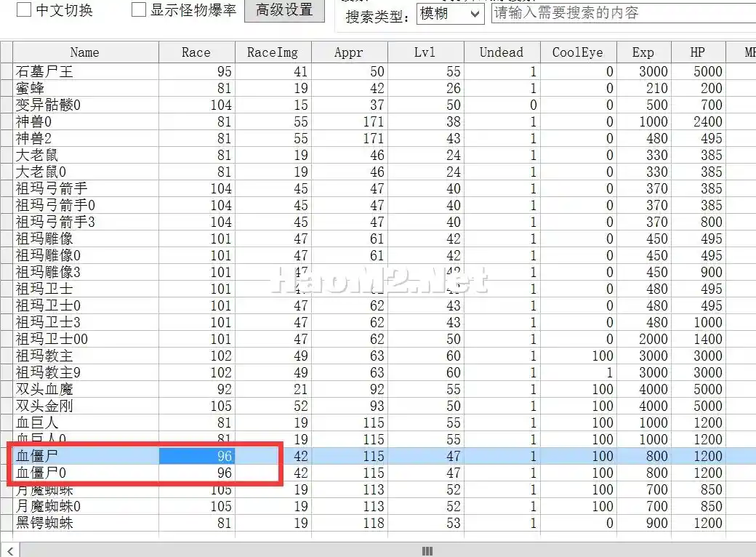
Task: Select the 黑锷蜘蛛 name cell
Action: tap(85, 523)
